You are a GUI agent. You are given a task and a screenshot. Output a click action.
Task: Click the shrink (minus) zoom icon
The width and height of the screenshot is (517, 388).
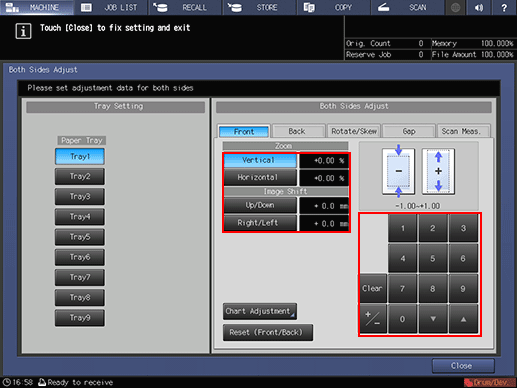pyautogui.click(x=398, y=171)
